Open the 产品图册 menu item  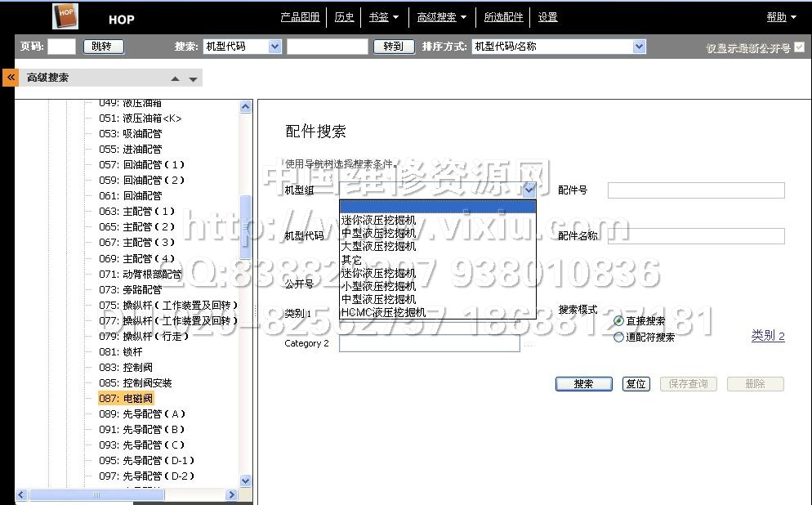[x=300, y=17]
